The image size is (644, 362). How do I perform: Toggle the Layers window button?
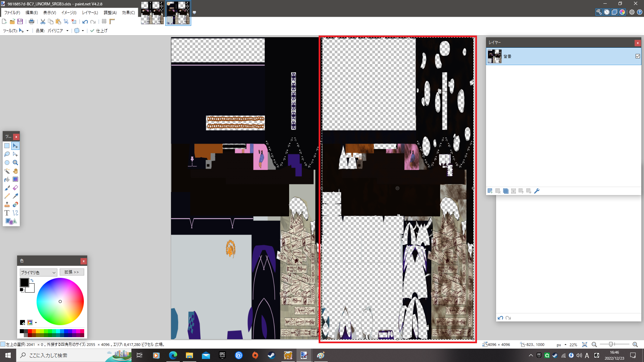(x=614, y=12)
